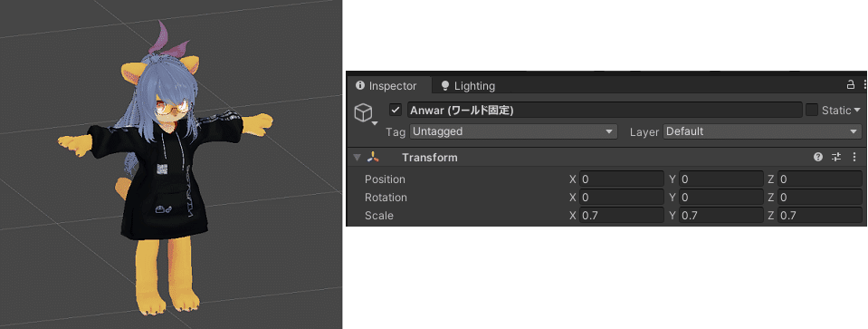Click the Position Y value field

[720, 179]
